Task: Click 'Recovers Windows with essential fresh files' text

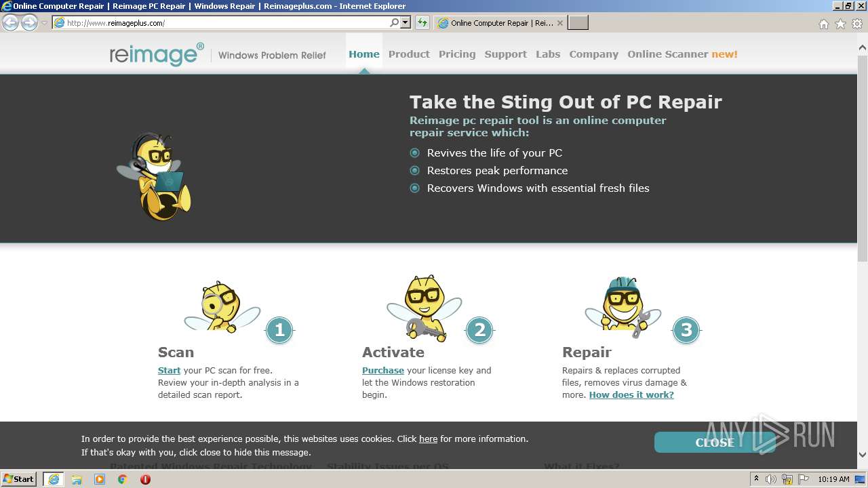Action: click(538, 188)
